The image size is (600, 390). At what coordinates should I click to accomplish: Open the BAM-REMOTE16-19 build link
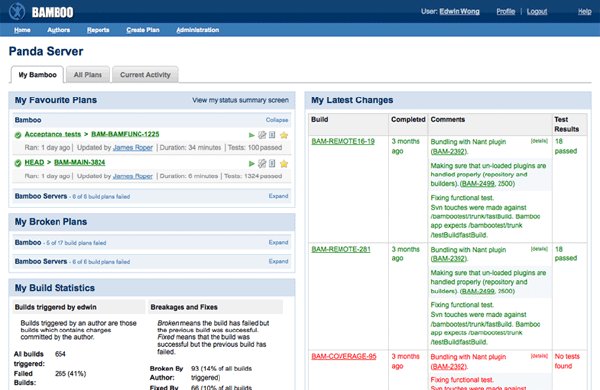click(x=343, y=141)
